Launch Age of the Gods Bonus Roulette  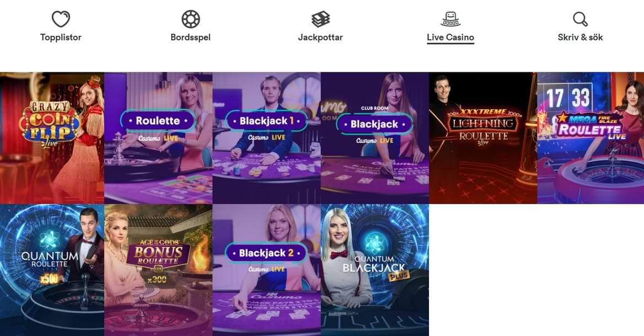158,270
